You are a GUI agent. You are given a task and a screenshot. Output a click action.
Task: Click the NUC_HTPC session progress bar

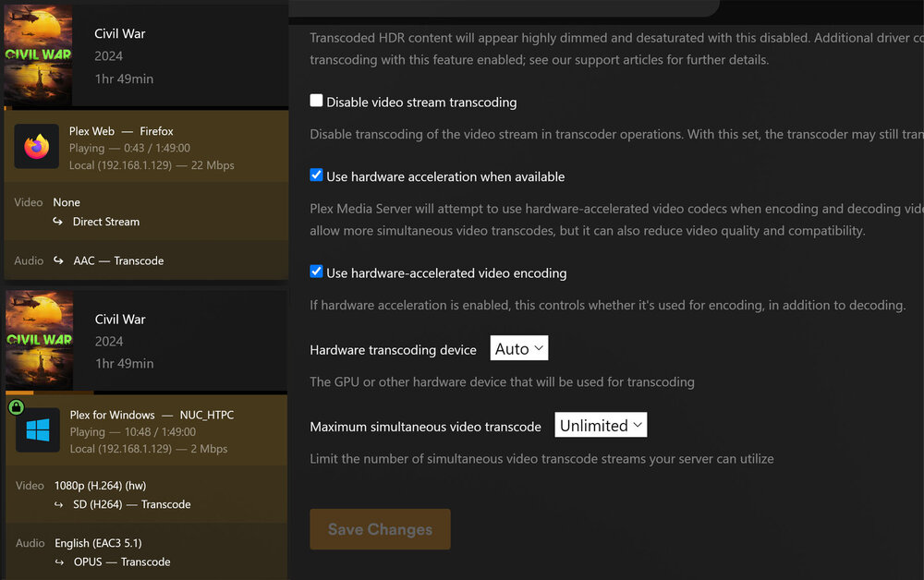[x=146, y=393]
